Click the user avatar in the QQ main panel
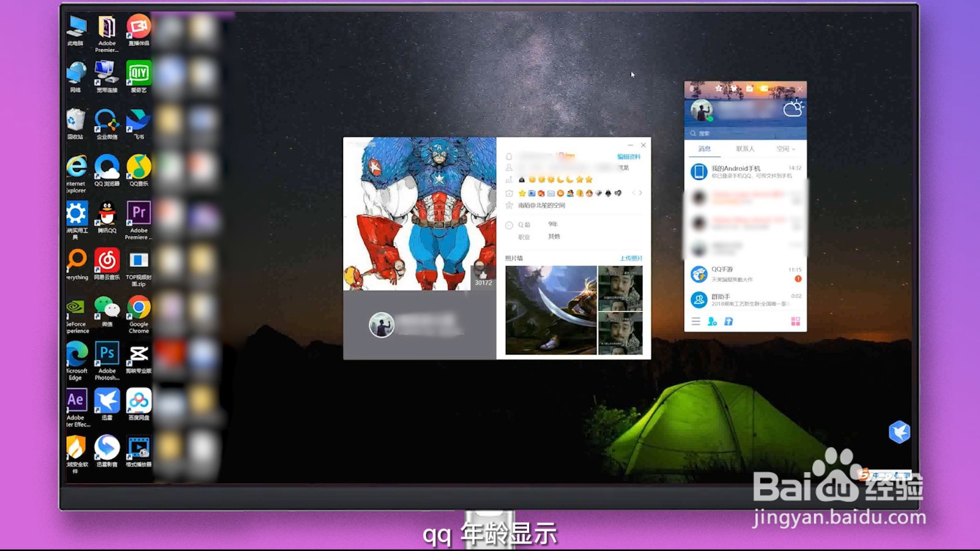Screen dimensions: 980x551 (701, 111)
